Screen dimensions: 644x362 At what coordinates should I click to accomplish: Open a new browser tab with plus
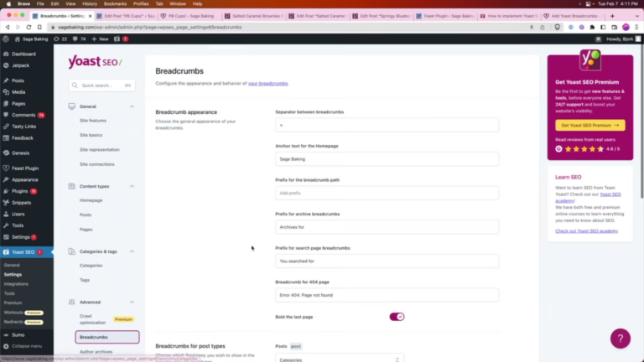tap(612, 16)
